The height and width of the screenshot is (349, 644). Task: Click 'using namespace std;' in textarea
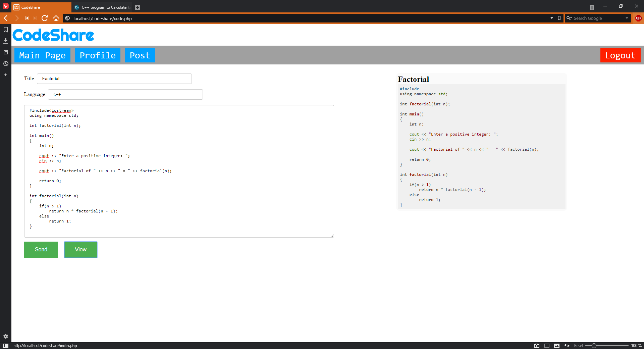(x=54, y=115)
